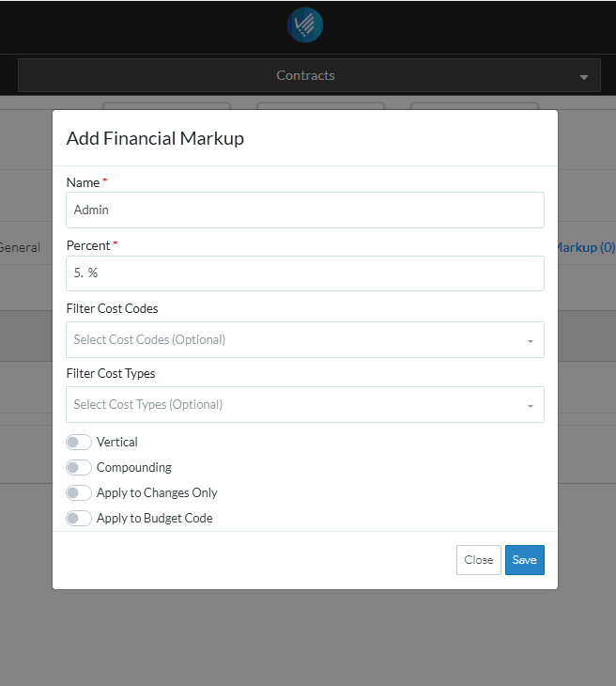Open the Select Cost Types dropdown

click(296, 405)
